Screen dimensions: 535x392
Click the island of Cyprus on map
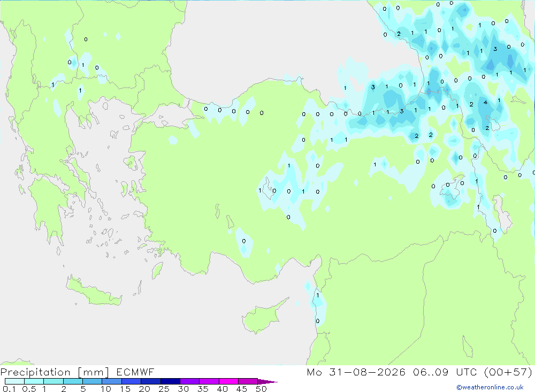pyautogui.click(x=263, y=316)
